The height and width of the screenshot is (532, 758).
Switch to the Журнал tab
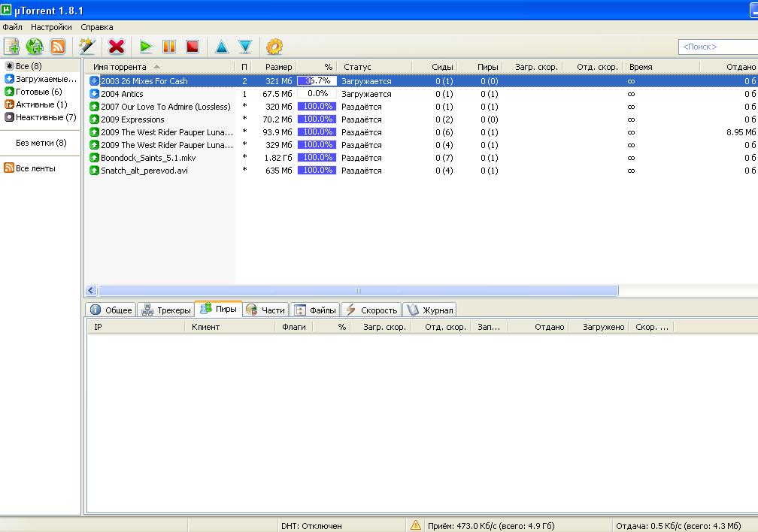429,310
